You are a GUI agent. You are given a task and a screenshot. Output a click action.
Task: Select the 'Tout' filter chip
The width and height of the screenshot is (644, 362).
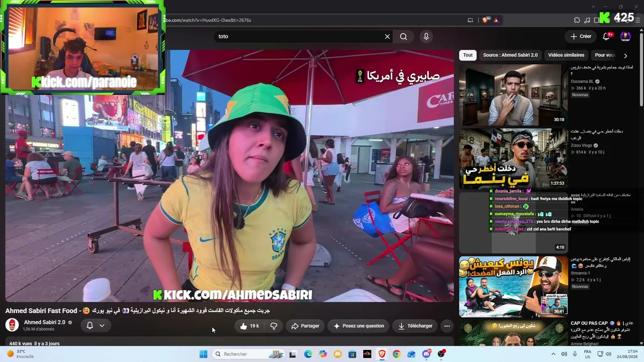468,55
